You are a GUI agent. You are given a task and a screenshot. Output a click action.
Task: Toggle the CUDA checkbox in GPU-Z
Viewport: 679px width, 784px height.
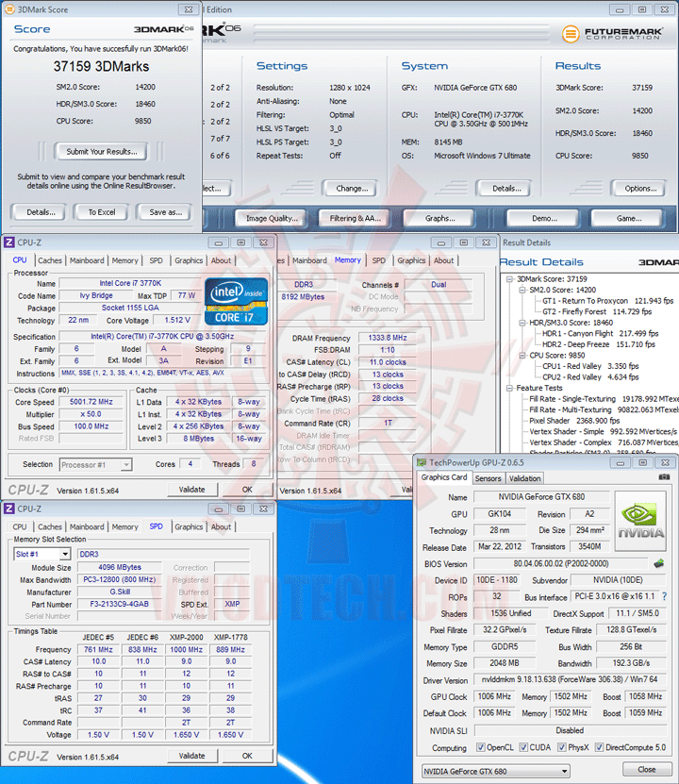(x=523, y=747)
